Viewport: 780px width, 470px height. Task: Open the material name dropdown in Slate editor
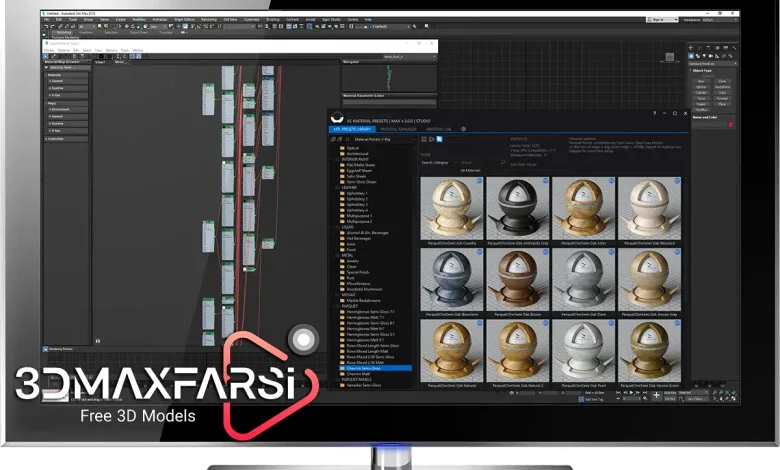[409, 57]
